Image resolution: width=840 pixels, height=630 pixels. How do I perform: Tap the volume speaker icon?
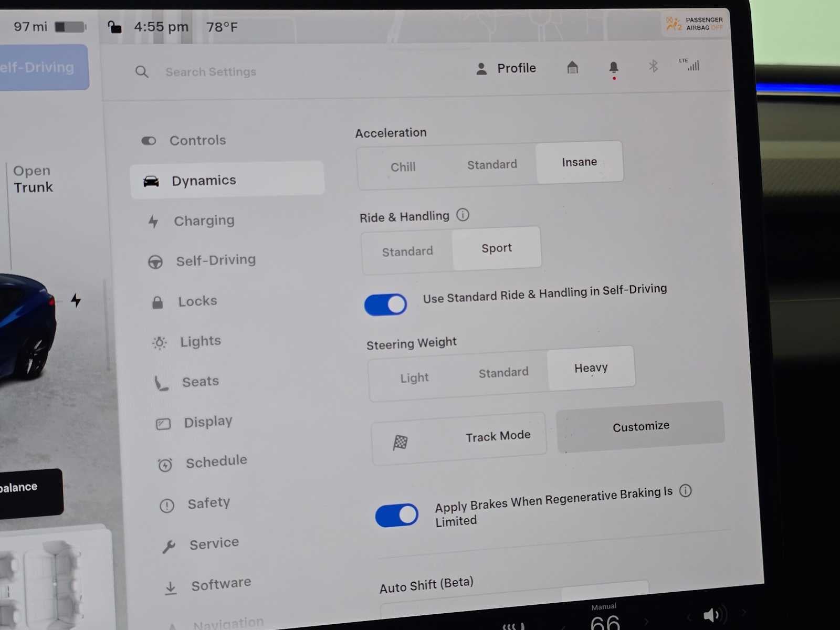pyautogui.click(x=713, y=615)
